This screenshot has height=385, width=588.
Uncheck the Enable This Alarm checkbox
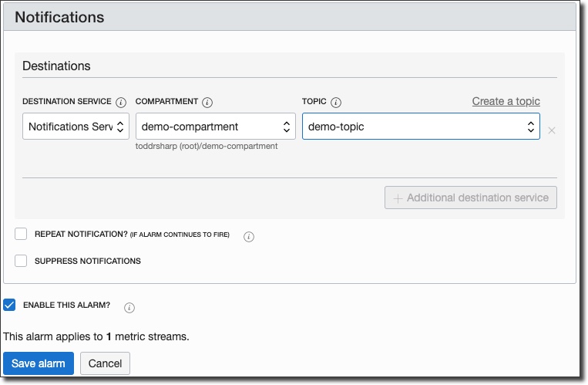[10, 305]
